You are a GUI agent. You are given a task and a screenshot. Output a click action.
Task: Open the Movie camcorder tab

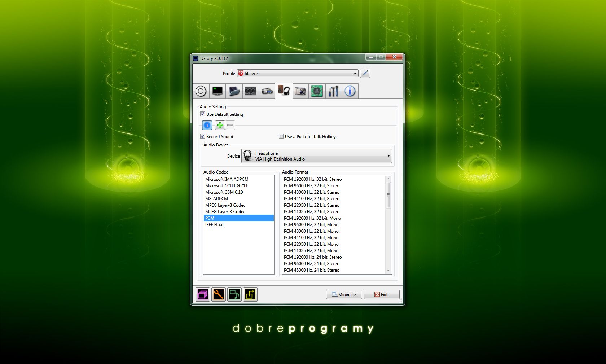(x=267, y=91)
